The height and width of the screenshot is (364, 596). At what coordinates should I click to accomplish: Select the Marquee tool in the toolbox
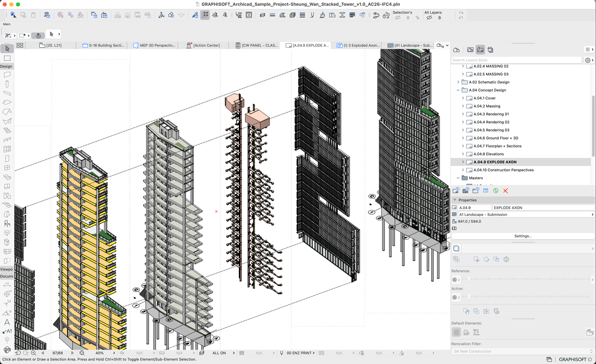(x=7, y=58)
